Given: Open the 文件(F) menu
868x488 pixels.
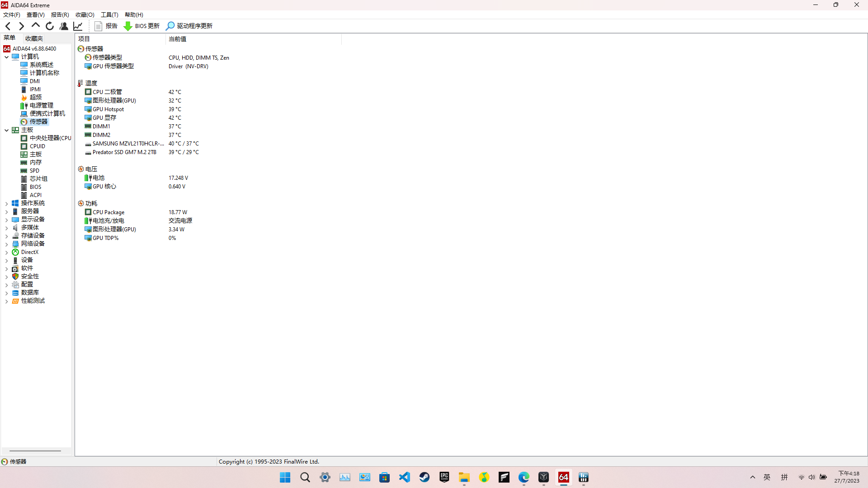Looking at the screenshot, I should point(12,15).
